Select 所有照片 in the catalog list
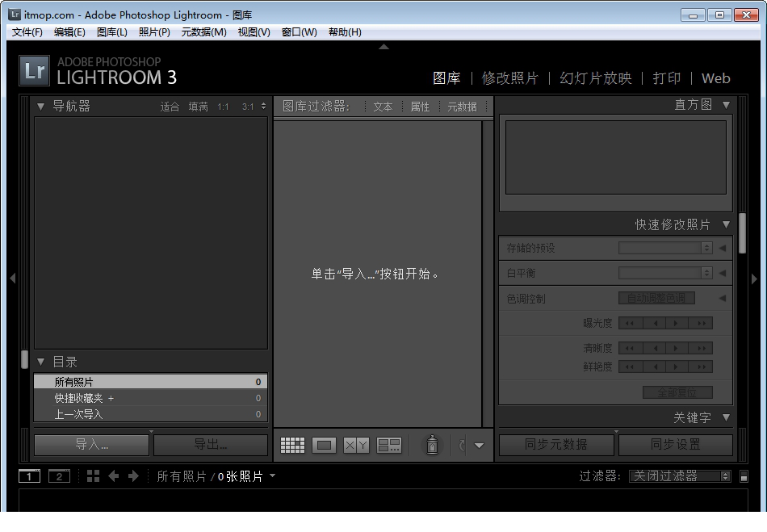Viewport: 767px width, 532px height. (x=150, y=381)
